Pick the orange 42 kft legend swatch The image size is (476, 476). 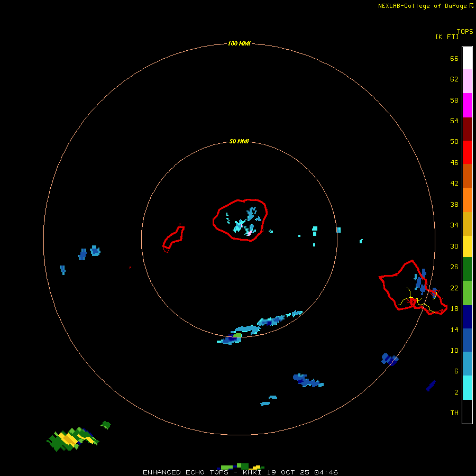click(x=467, y=200)
